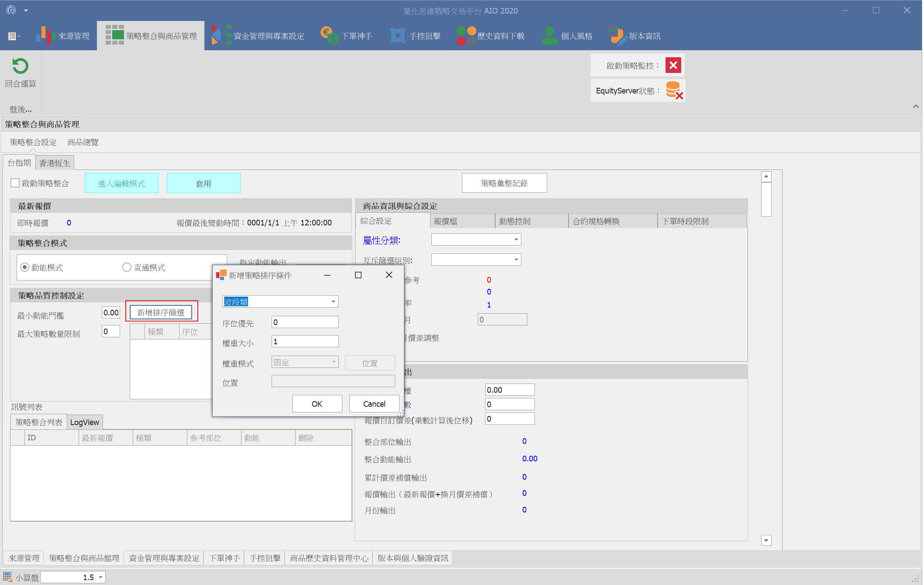The height and width of the screenshot is (585, 924).
Task: Select the 動能模式 radio button
Action: click(25, 267)
